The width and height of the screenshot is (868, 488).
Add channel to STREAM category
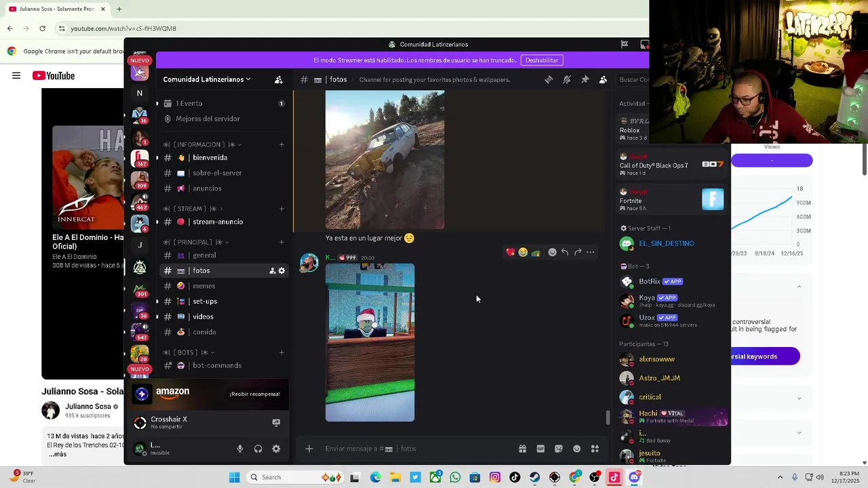281,209
